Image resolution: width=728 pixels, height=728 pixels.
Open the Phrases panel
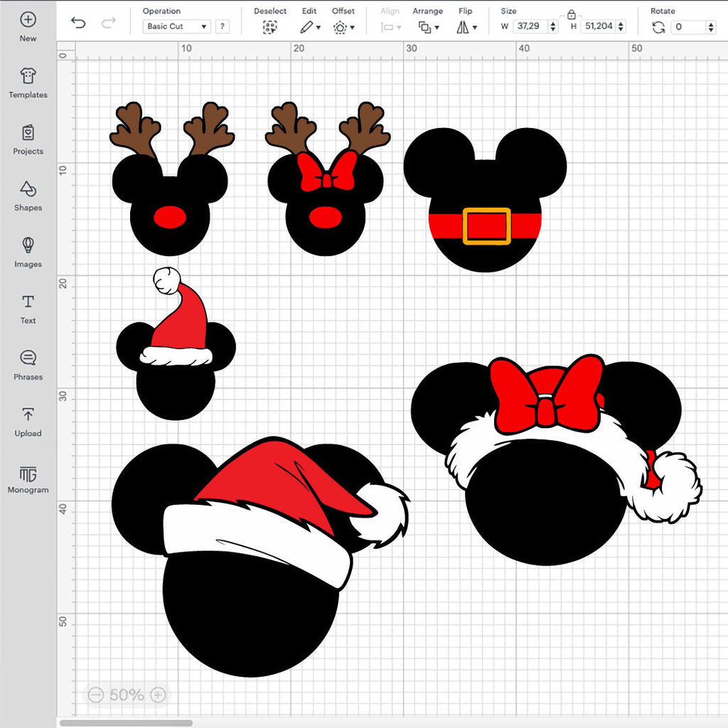(28, 365)
